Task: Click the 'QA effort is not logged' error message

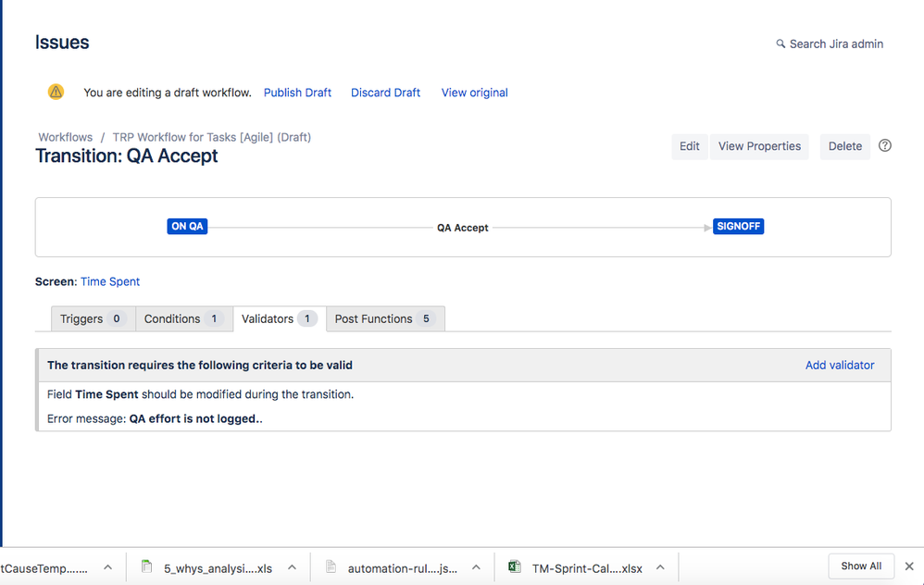Action: coord(195,419)
